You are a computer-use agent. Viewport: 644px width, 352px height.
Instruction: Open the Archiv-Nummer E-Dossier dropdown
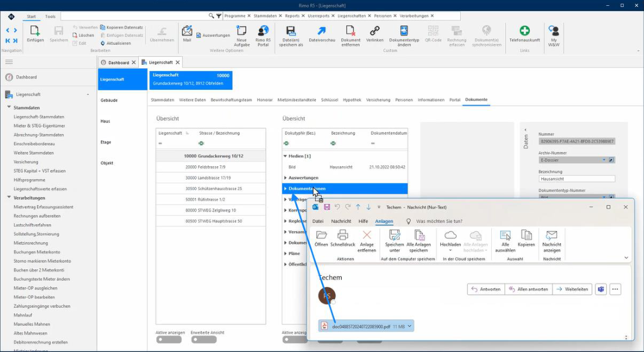[x=604, y=160]
